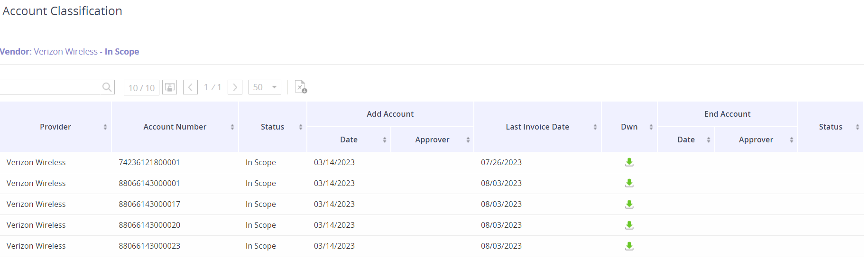Click 08/03/2023 in row 88066143000001
This screenshot has width=868, height=270.
501,183
